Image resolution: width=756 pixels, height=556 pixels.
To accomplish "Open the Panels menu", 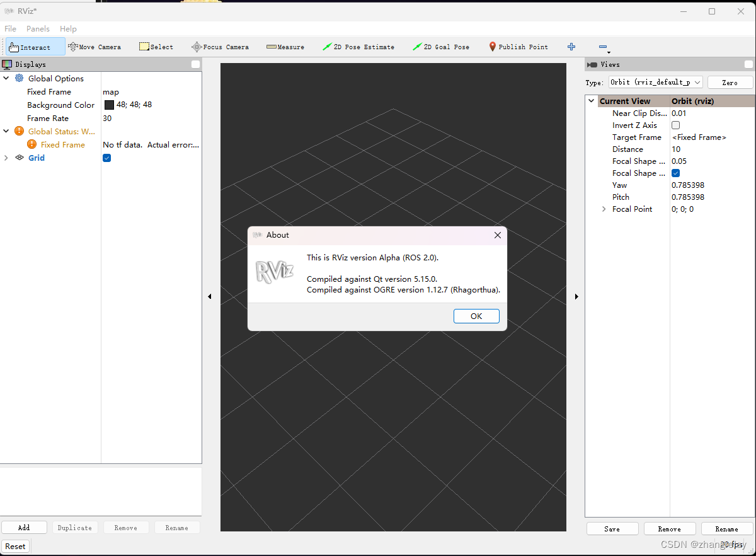I will tap(38, 28).
